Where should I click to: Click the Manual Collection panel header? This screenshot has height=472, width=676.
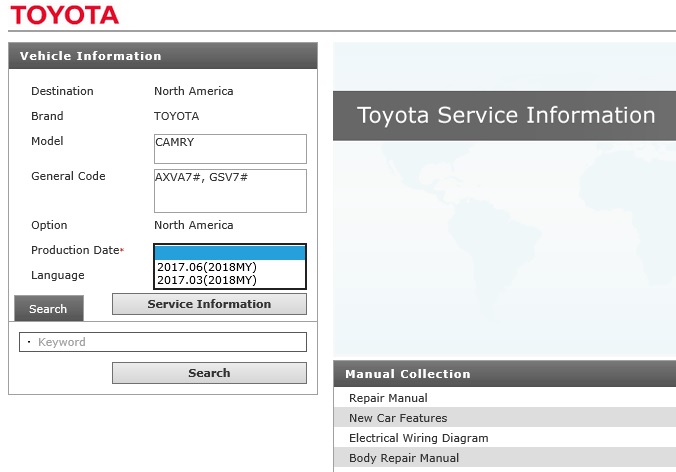click(x=504, y=374)
